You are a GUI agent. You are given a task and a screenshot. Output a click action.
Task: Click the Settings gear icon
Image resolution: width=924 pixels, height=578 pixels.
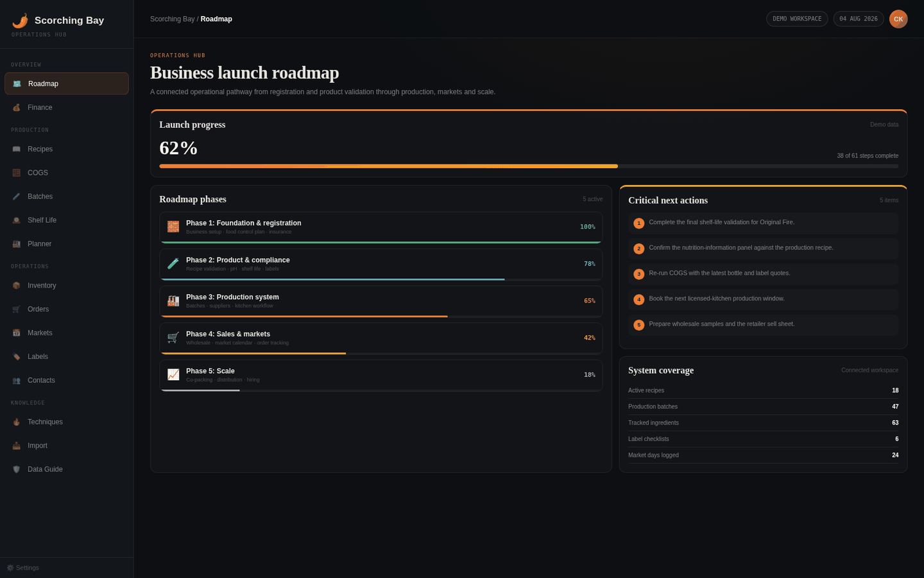[10, 568]
